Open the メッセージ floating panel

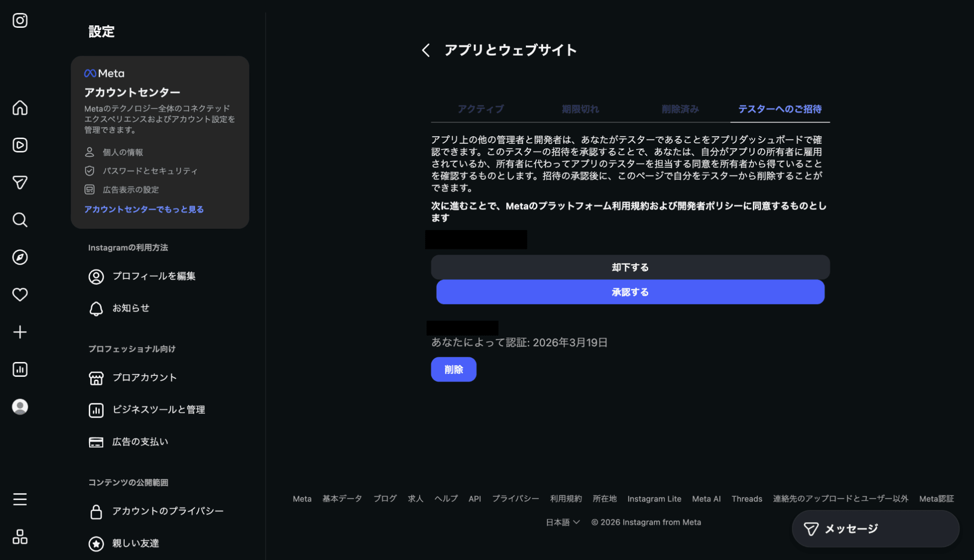(x=875, y=529)
